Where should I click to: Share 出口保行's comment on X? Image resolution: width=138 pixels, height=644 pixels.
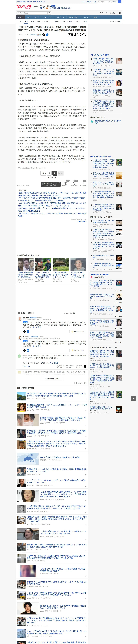(x=25, y=332)
